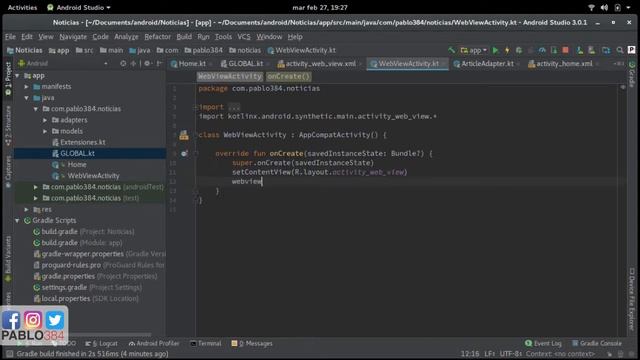Click the UTF-8 encoding indicator in status bar
Screen dimensions: 640x360
(x=510, y=354)
